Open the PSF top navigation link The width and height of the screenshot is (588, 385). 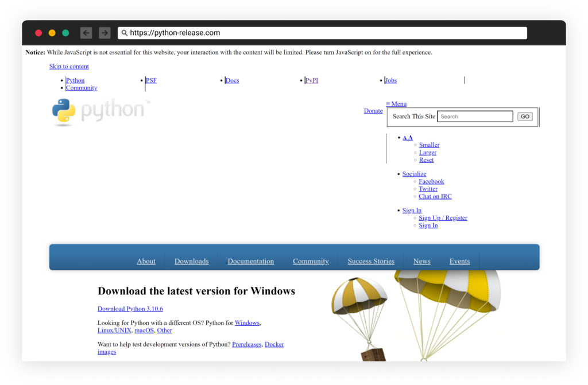151,80
